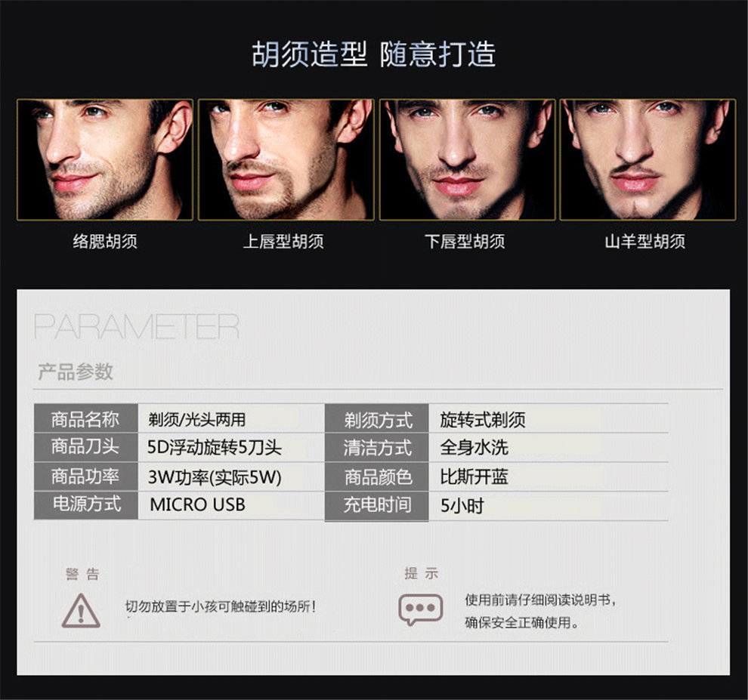Image resolution: width=748 pixels, height=700 pixels.
Task: Select the 下唇型胡须 beard style photo
Action: [x=467, y=160]
